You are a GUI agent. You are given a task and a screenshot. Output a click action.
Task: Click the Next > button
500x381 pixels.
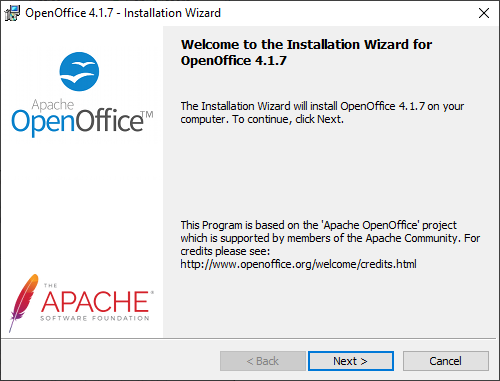click(x=351, y=361)
